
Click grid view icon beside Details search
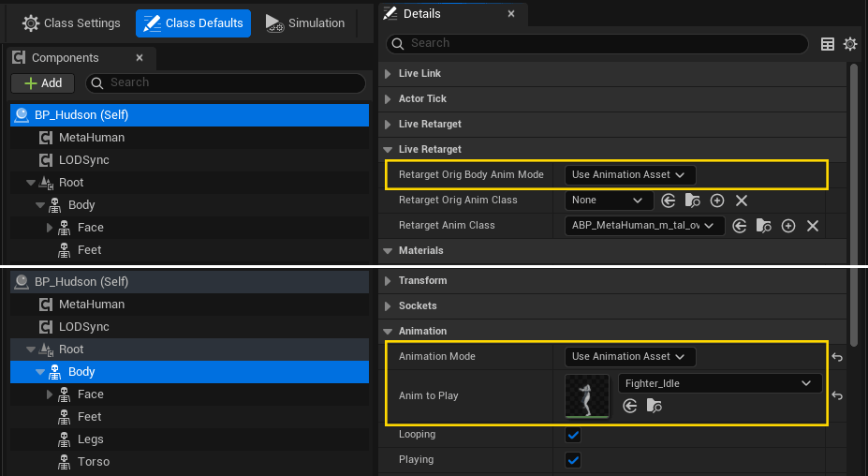pos(828,44)
